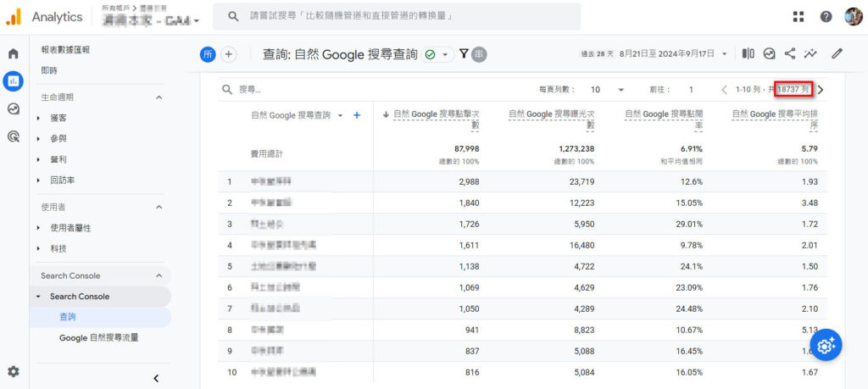Open the Insights sparkline icon

(811, 53)
